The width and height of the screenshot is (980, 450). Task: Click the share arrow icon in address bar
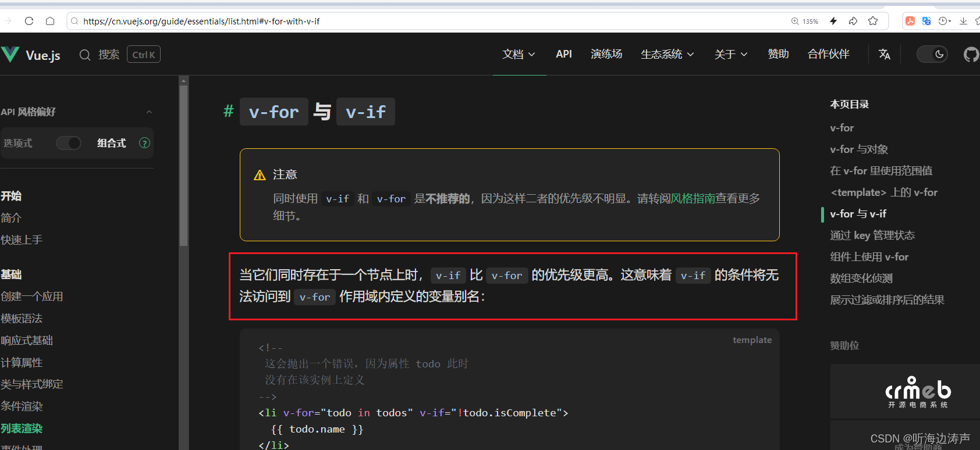point(853,21)
